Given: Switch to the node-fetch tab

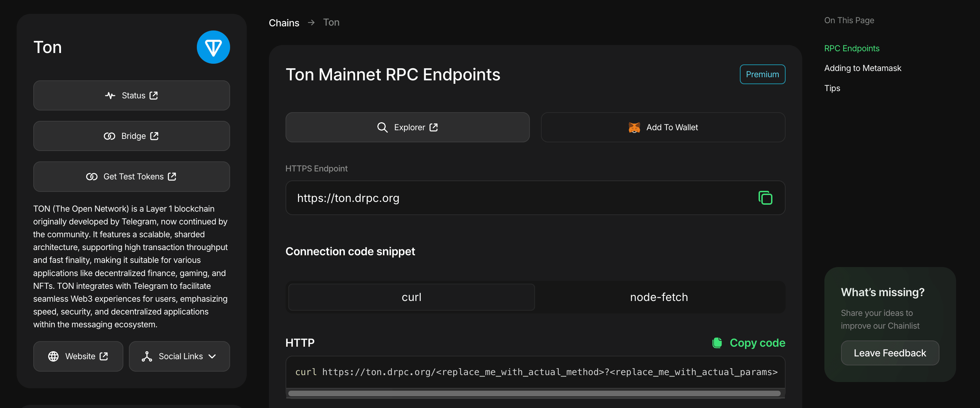Looking at the screenshot, I should 659,297.
